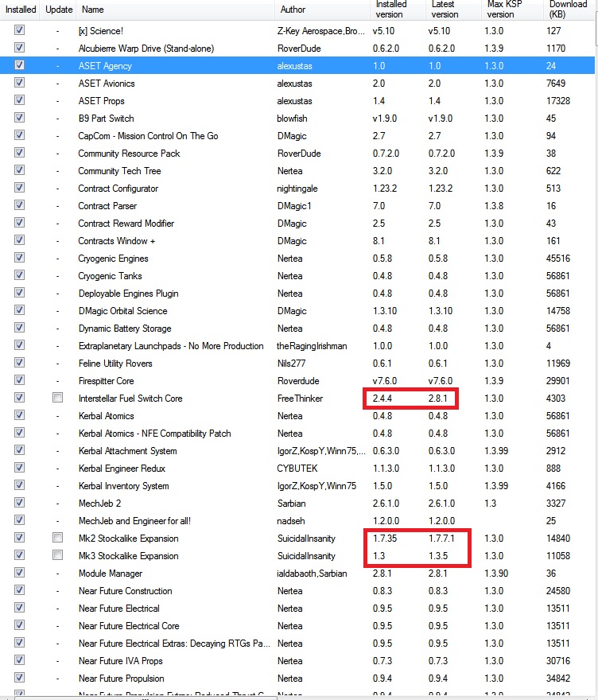Enable Update checkbox for Mk2 Stockalike Expansion

tap(57, 538)
